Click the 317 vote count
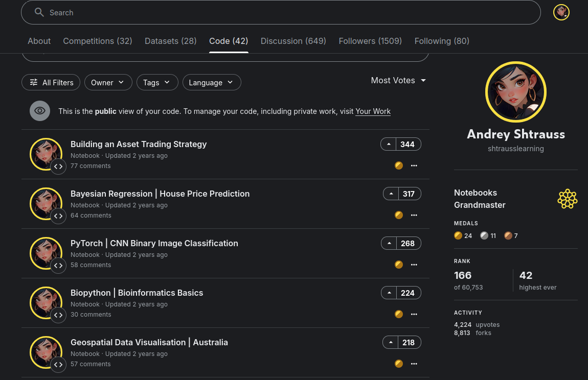Image resolution: width=588 pixels, height=380 pixels. click(x=409, y=194)
